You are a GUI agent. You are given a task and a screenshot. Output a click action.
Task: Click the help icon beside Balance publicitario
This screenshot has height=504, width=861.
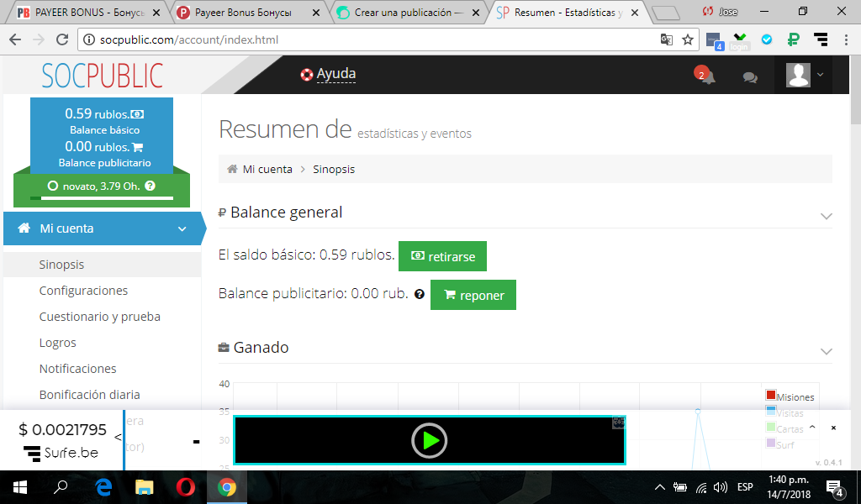420,295
